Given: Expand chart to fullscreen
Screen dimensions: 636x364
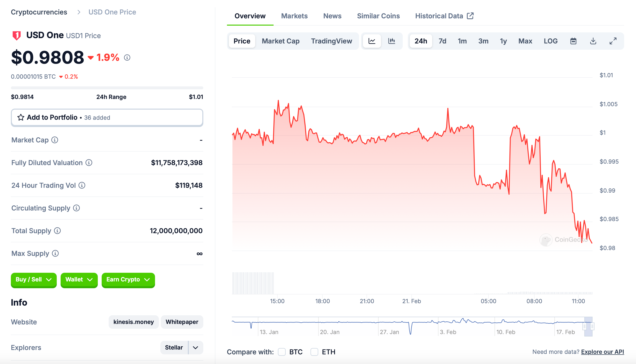Looking at the screenshot, I should point(613,41).
